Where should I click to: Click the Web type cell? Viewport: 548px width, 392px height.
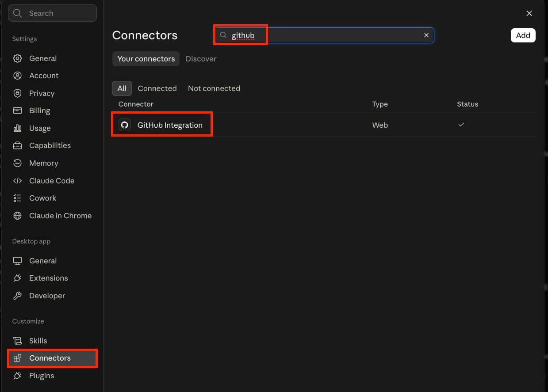click(380, 125)
